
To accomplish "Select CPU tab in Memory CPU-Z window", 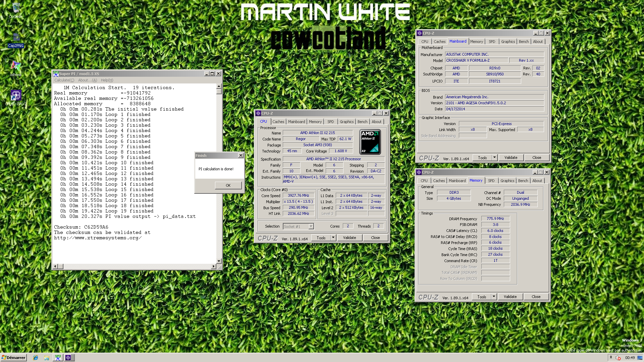I will (424, 181).
